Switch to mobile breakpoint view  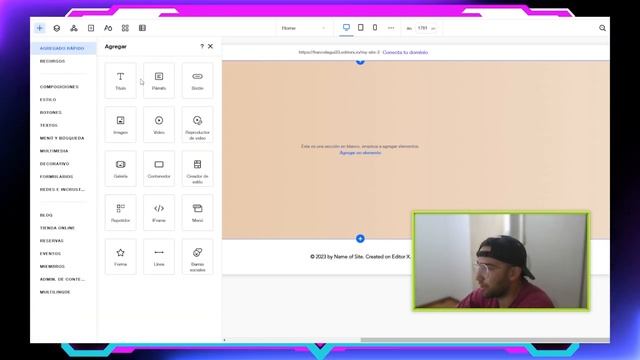tap(375, 27)
